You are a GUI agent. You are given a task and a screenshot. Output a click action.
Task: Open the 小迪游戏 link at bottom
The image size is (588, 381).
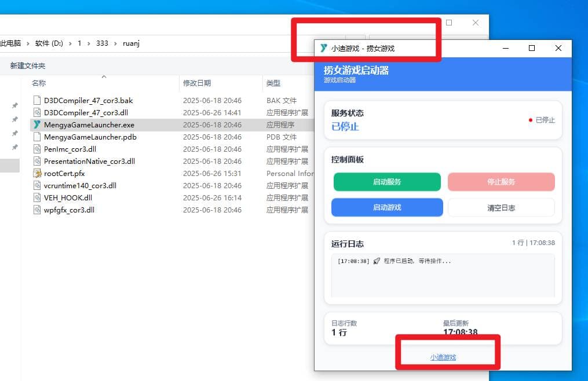(x=443, y=357)
